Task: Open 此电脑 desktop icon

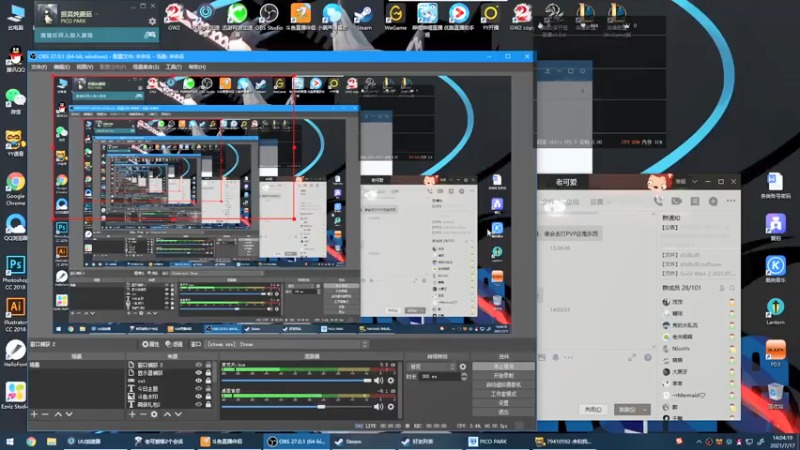Action: 15,17
